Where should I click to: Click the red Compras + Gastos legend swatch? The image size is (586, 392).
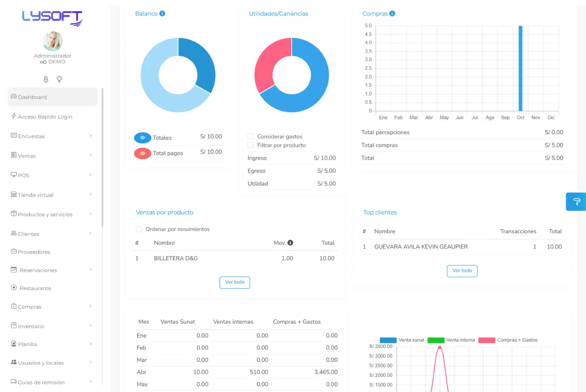[487, 340]
